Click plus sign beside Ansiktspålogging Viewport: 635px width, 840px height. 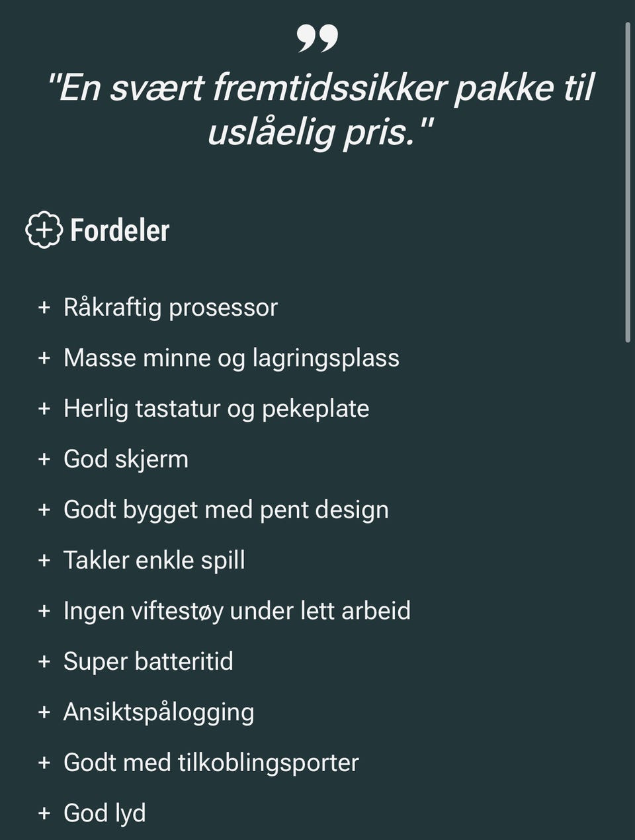[44, 712]
